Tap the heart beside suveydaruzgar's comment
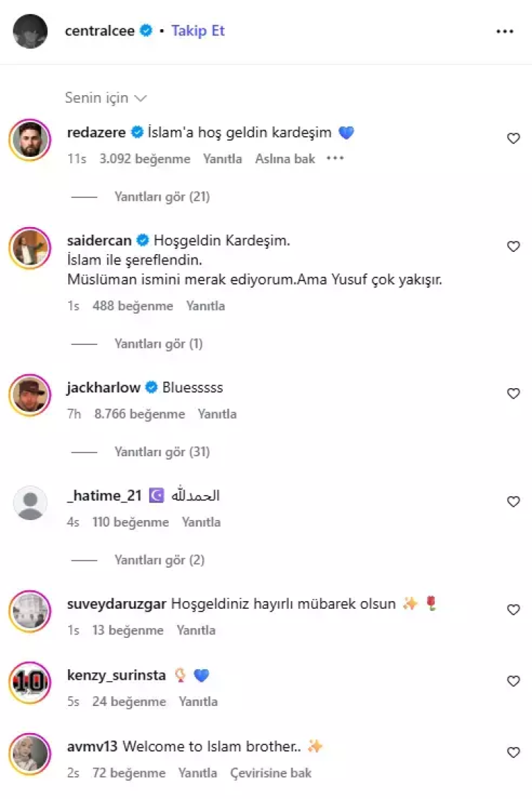 point(514,610)
